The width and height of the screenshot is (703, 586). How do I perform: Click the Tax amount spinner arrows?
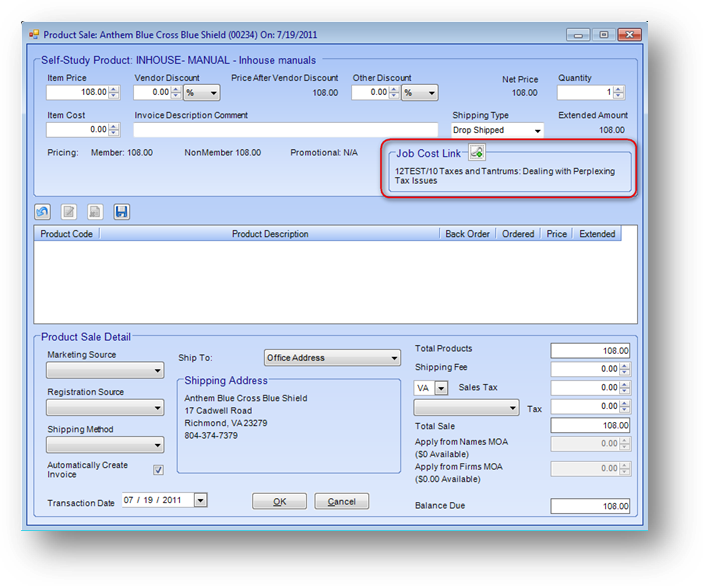(x=625, y=406)
